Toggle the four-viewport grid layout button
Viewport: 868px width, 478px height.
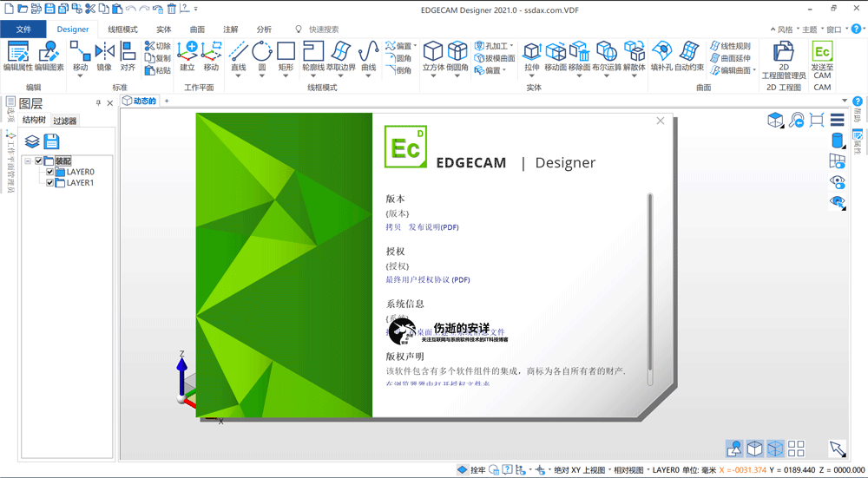[x=796, y=449]
